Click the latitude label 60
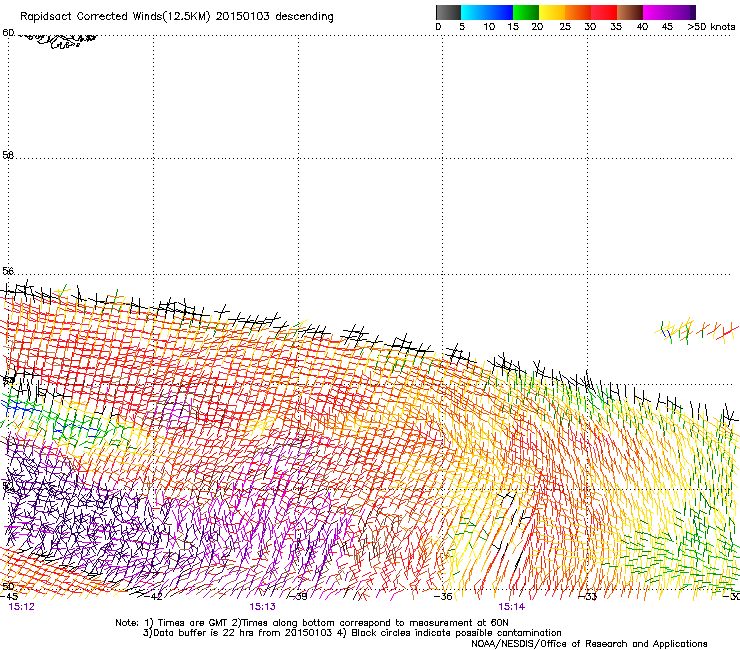 [8, 33]
